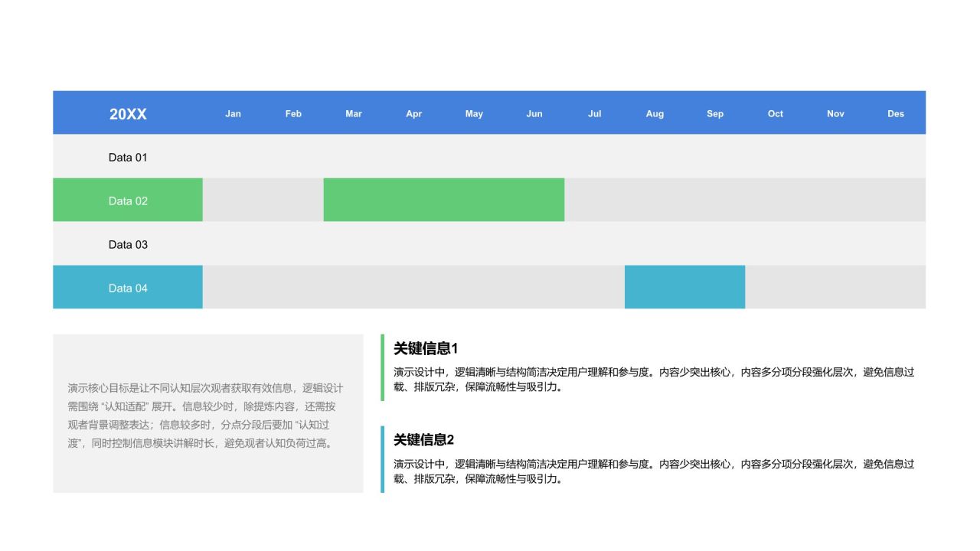980x551 pixels.
Task: Click the 20XX year header cell
Action: (x=128, y=114)
